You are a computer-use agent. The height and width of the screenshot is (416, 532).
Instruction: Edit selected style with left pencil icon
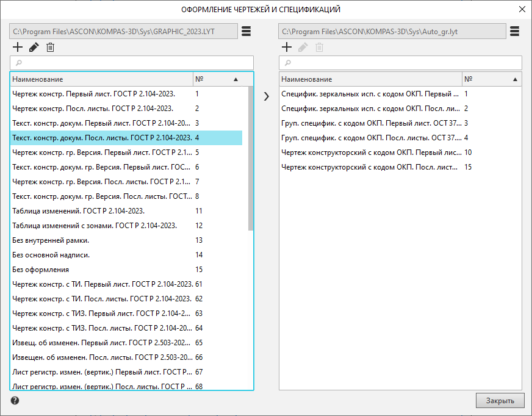point(34,47)
